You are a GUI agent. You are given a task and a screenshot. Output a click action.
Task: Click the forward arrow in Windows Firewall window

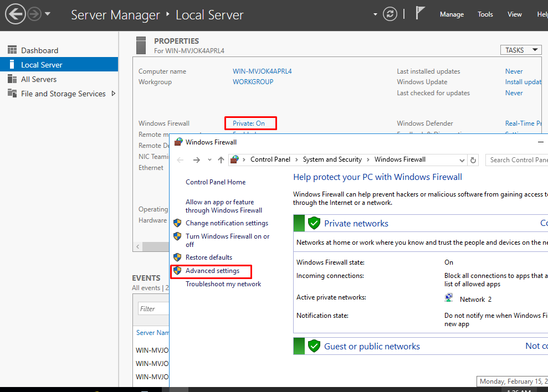click(197, 160)
